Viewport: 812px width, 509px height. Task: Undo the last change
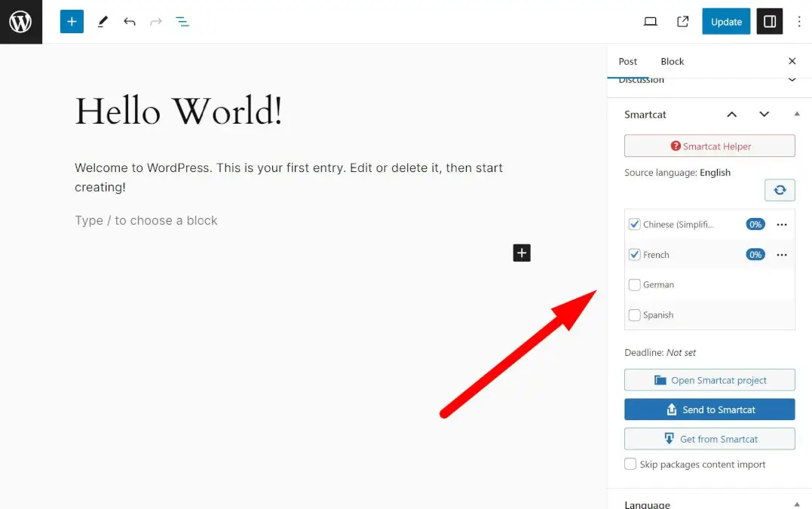click(x=130, y=22)
